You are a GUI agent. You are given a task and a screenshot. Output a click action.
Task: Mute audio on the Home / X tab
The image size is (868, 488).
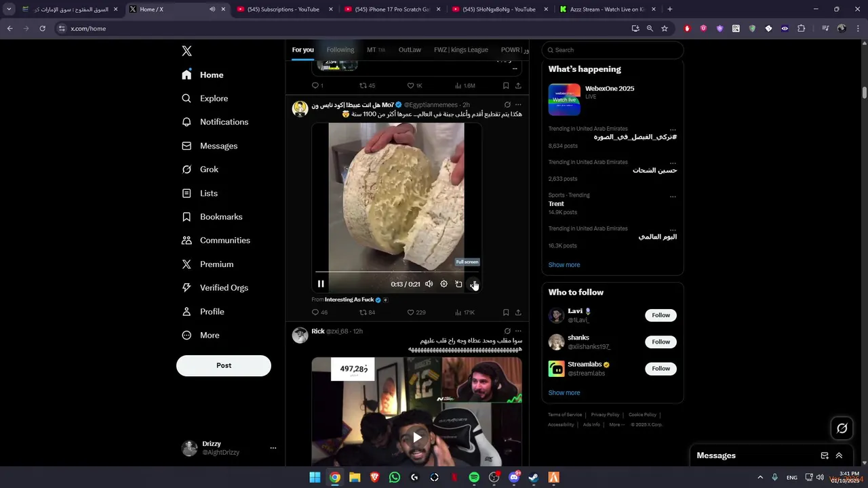[212, 9]
